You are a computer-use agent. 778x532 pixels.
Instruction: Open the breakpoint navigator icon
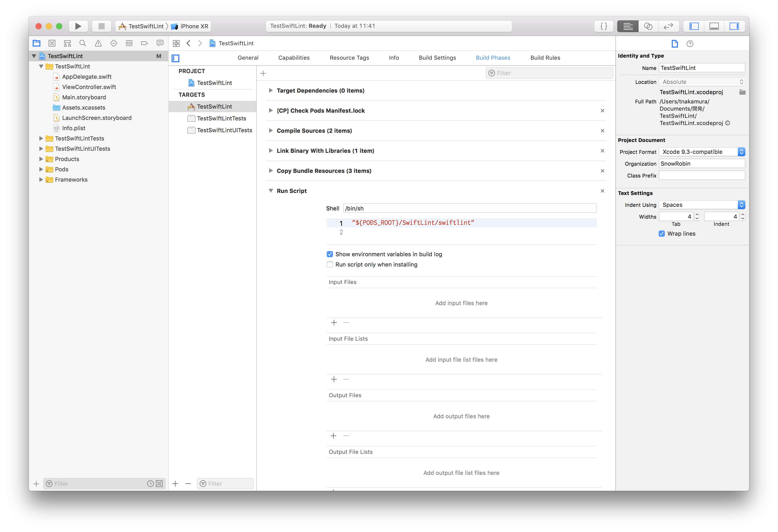[x=144, y=43]
